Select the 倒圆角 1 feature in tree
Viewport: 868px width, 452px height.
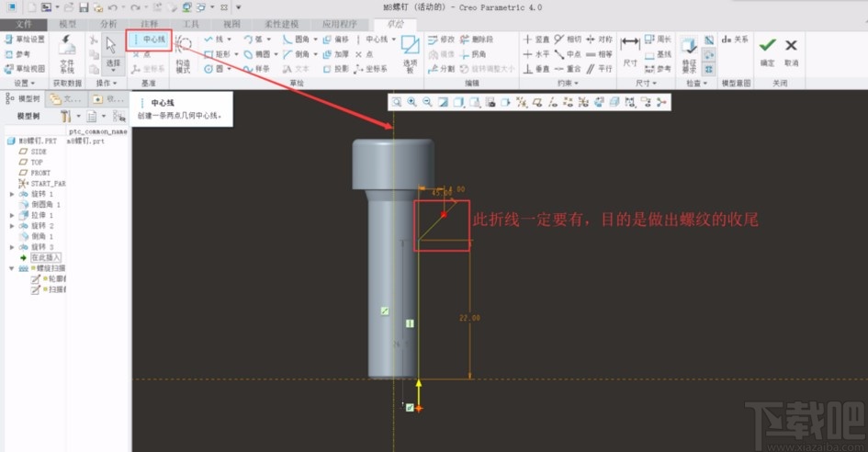pyautogui.click(x=40, y=205)
